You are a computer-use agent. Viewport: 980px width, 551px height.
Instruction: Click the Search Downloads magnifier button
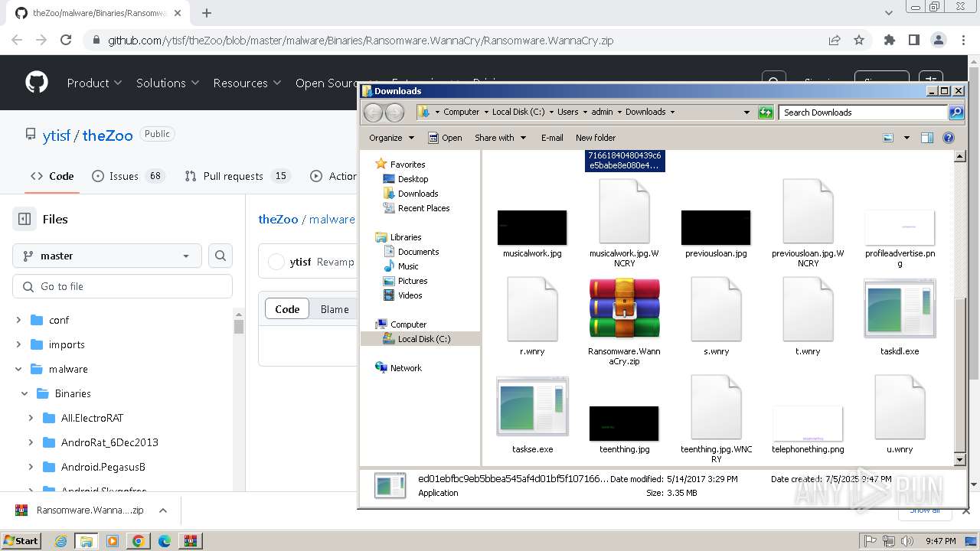click(x=956, y=112)
